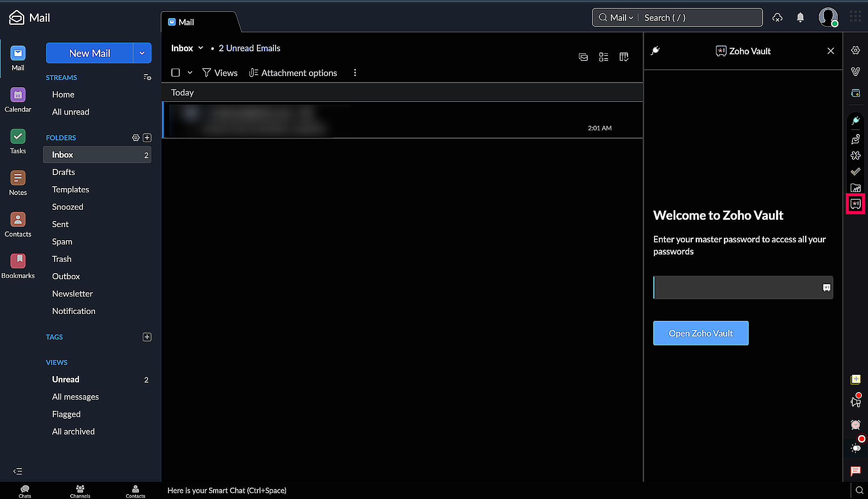Select the Home stream
Viewport: 868px width, 499px height.
[63, 94]
